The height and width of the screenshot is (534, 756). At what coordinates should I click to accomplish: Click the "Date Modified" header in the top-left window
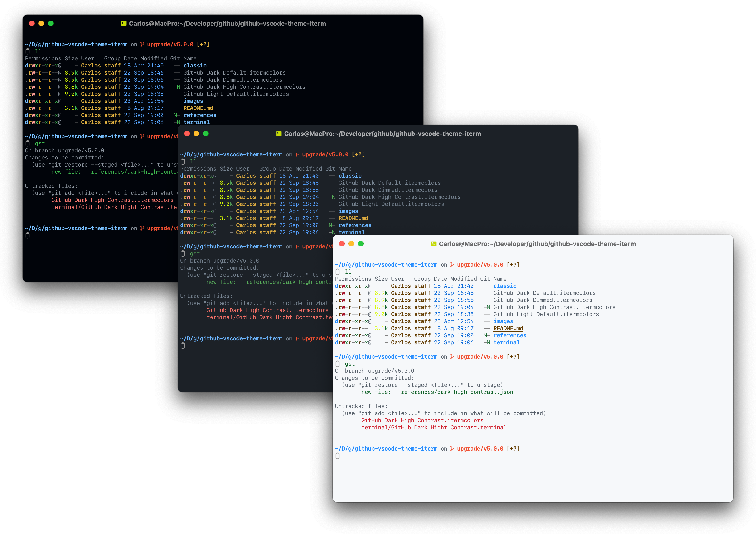coord(145,58)
